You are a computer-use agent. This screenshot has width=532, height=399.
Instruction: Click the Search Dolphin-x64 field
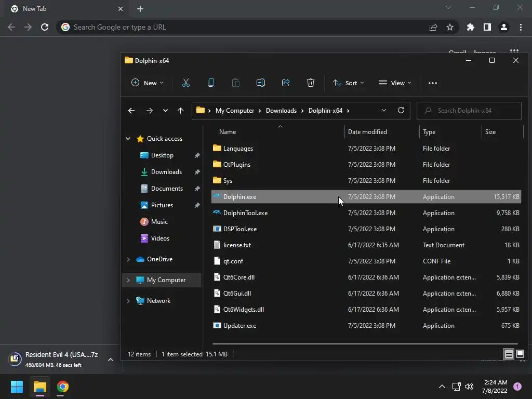(469, 111)
